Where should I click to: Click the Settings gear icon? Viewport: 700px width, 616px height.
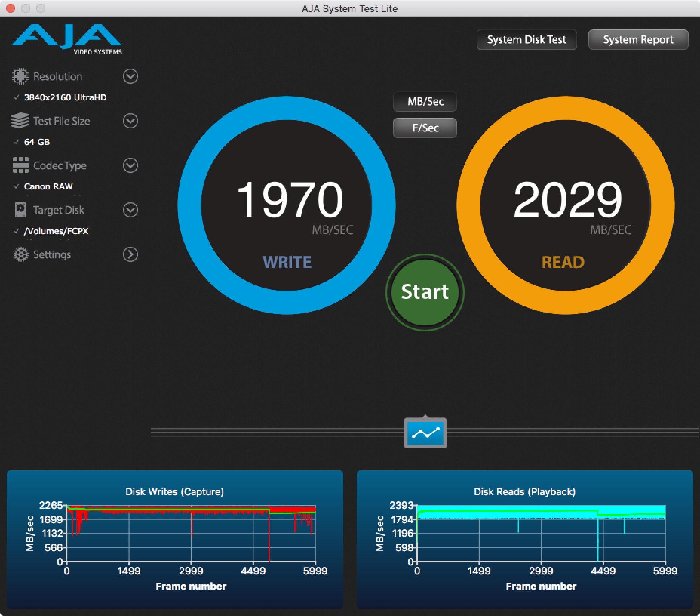(21, 254)
